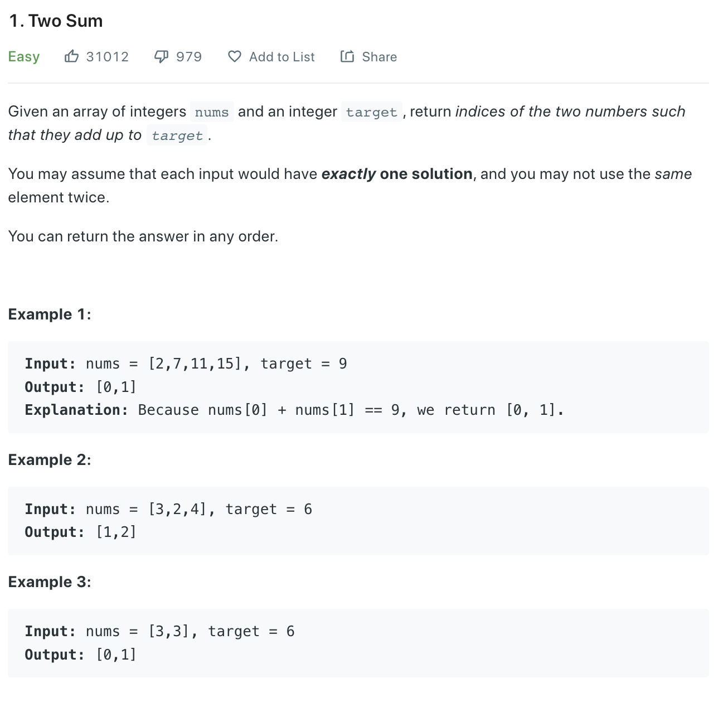Click the first non-italic 'target' code tag
728x717 pixels.
click(x=371, y=112)
